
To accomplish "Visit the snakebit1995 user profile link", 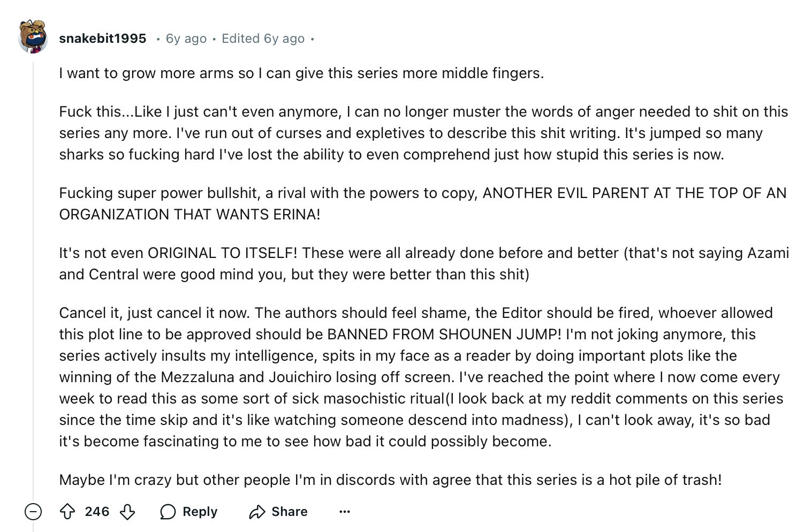I will click(x=103, y=39).
